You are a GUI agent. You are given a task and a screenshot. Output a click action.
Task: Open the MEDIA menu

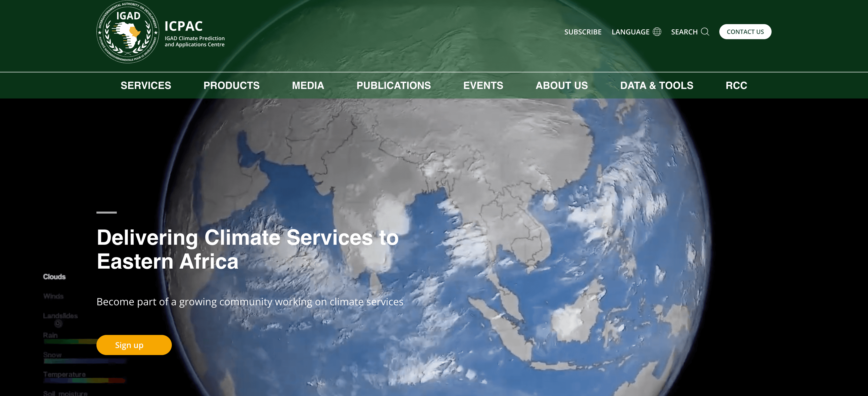[308, 86]
